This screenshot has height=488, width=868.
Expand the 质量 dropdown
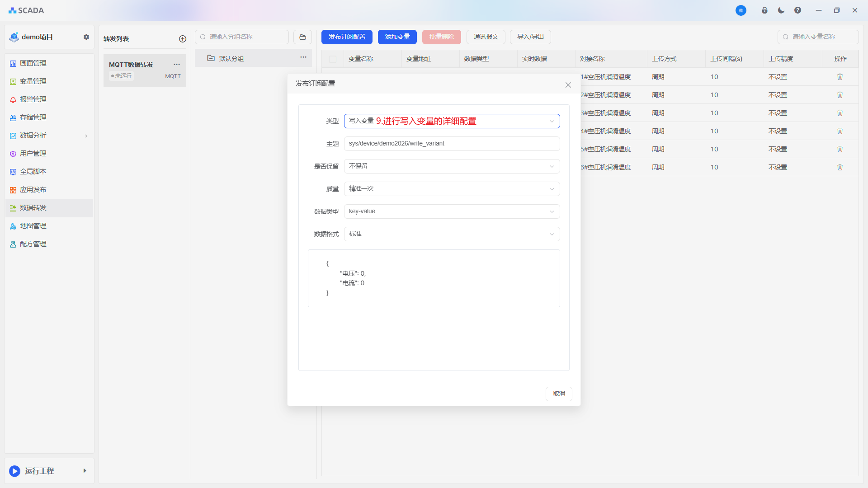(452, 189)
